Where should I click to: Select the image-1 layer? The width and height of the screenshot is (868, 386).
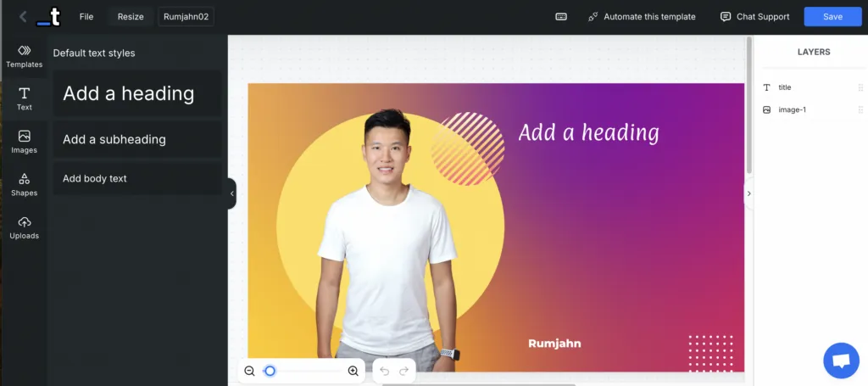point(792,109)
